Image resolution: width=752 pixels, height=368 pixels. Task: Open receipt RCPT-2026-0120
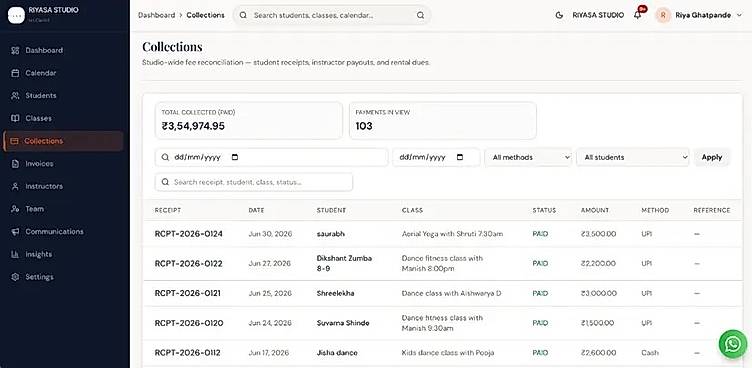pos(189,323)
